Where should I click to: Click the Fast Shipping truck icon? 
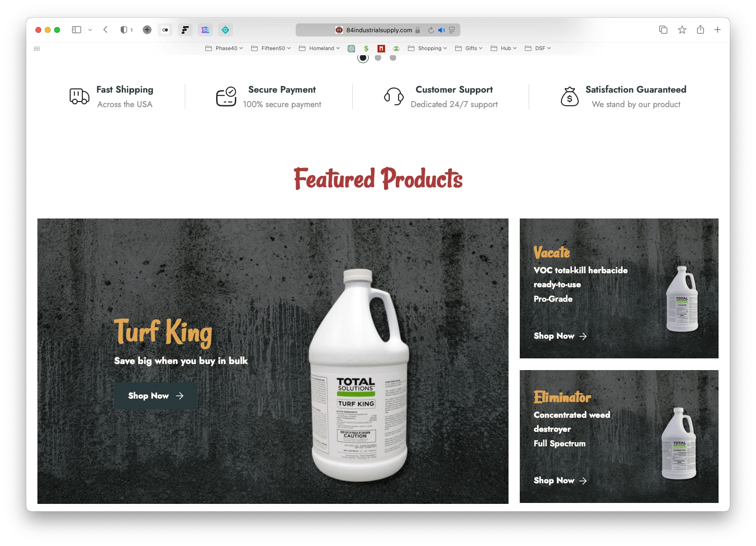pyautogui.click(x=80, y=96)
